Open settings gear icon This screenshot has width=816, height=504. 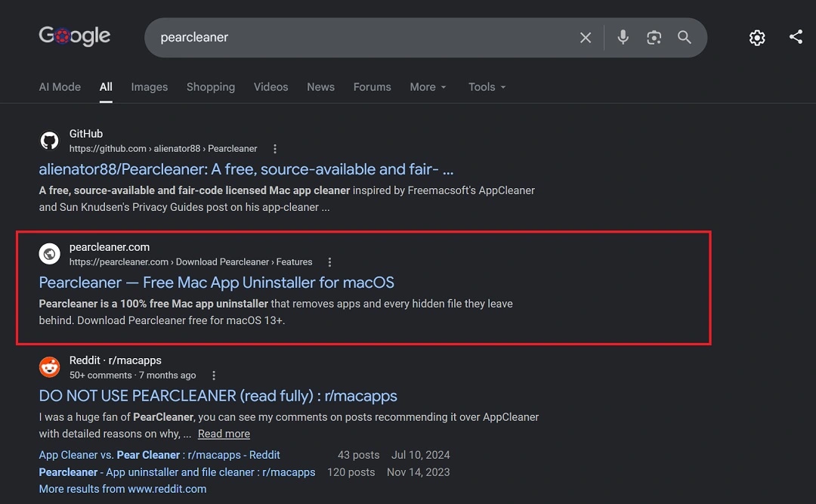757,38
